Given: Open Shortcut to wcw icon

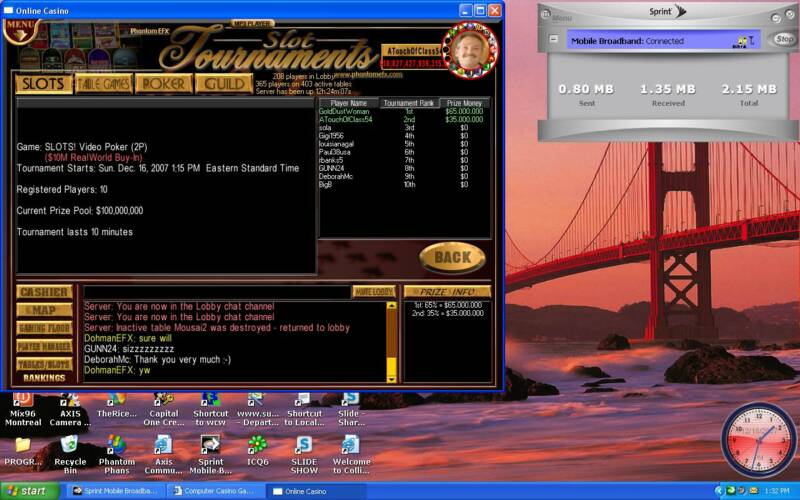Looking at the screenshot, I should coord(211,410).
